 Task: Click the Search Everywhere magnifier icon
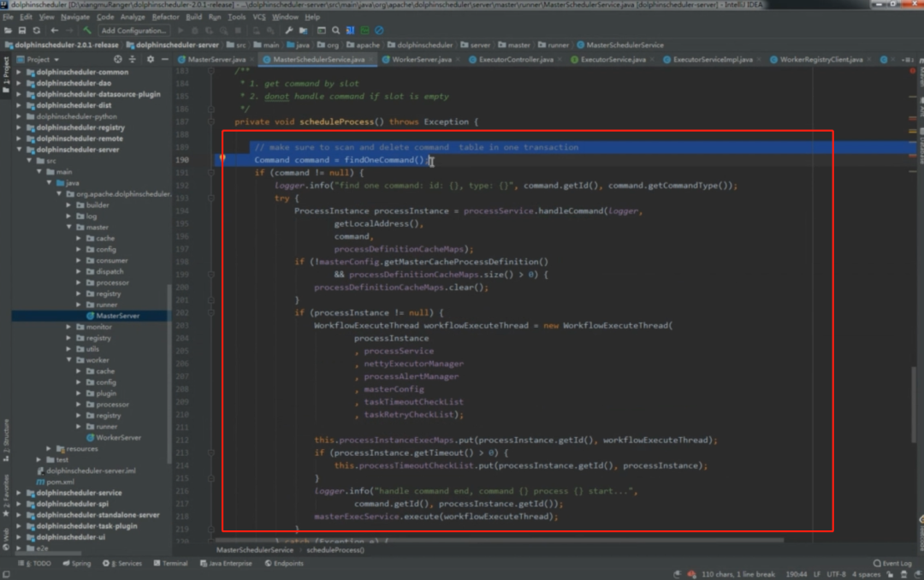click(336, 30)
